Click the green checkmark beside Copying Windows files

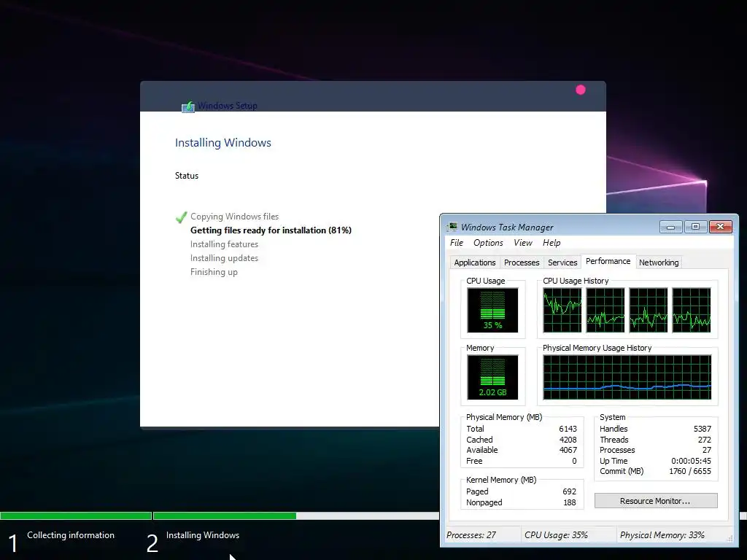(181, 217)
